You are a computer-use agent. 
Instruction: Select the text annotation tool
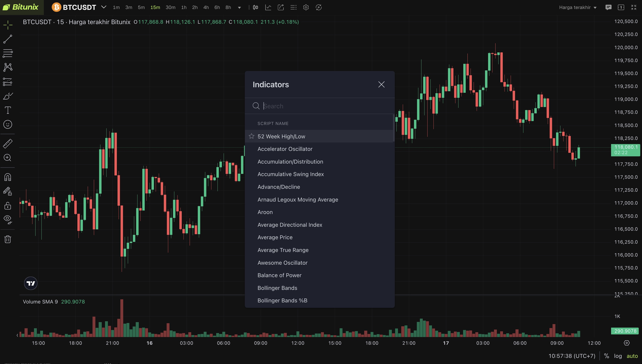[8, 110]
